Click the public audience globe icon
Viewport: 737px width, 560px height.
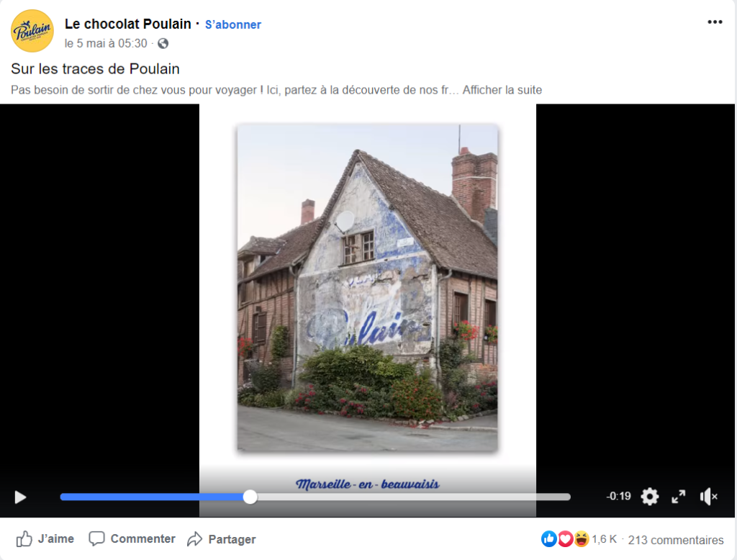(163, 44)
